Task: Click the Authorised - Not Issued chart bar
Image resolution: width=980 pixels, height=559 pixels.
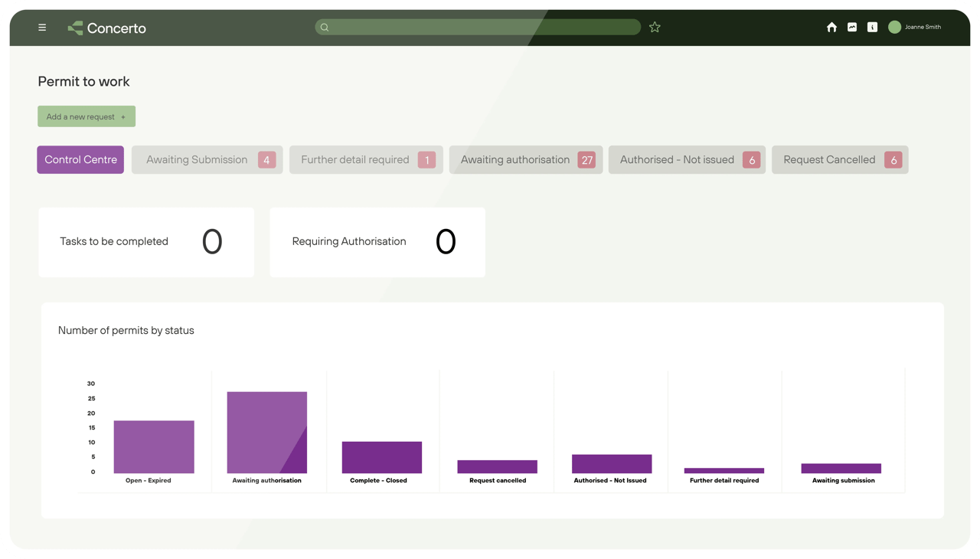Action: (612, 464)
